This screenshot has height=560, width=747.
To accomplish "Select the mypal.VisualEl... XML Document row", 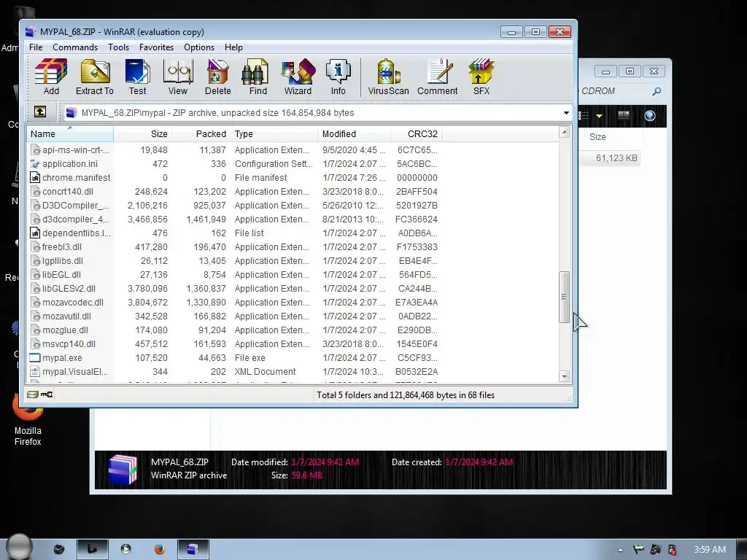I will coord(234,371).
